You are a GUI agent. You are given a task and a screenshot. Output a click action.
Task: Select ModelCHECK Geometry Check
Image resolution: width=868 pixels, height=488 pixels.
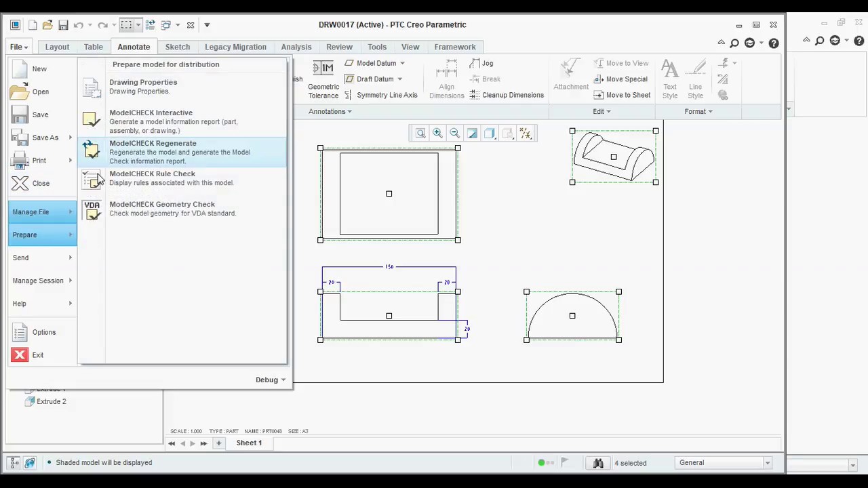(x=183, y=209)
